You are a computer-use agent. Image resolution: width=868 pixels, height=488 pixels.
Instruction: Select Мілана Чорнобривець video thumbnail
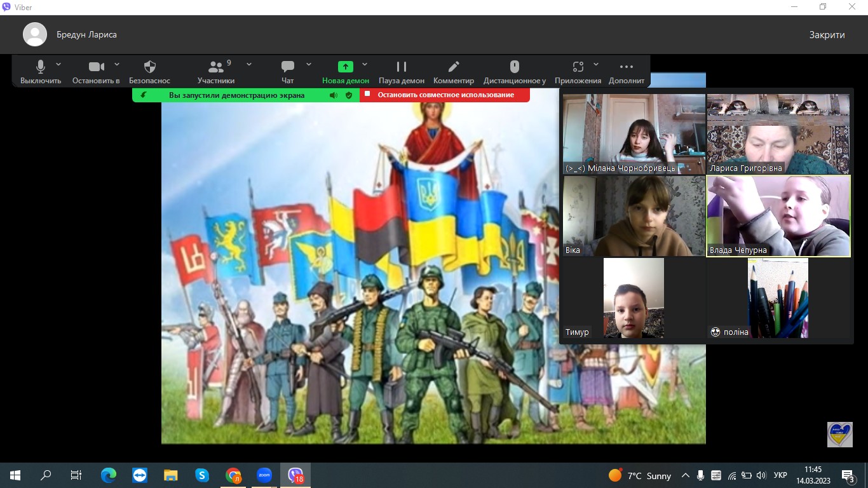(634, 134)
